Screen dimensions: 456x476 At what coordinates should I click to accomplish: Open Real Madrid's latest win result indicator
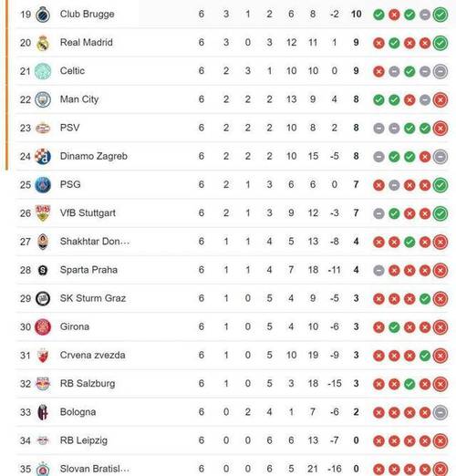point(440,43)
